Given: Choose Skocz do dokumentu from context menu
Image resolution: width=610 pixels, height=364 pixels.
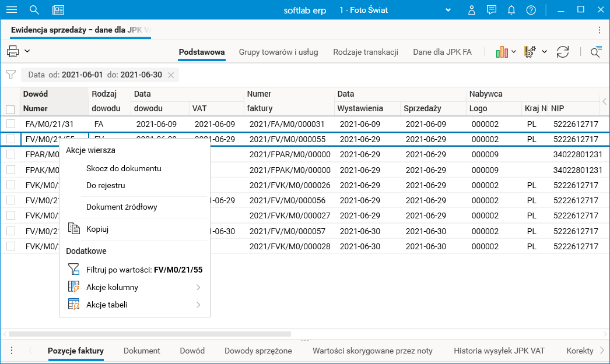Looking at the screenshot, I should 124,168.
